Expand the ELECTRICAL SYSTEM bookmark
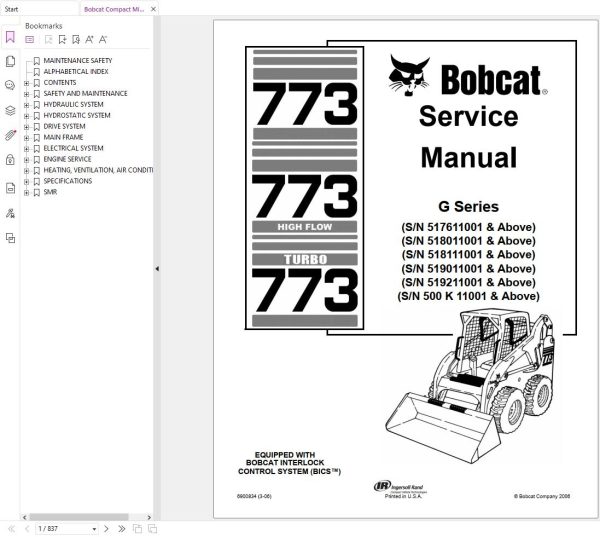Image resolution: width=600 pixels, height=537 pixels. click(26, 149)
